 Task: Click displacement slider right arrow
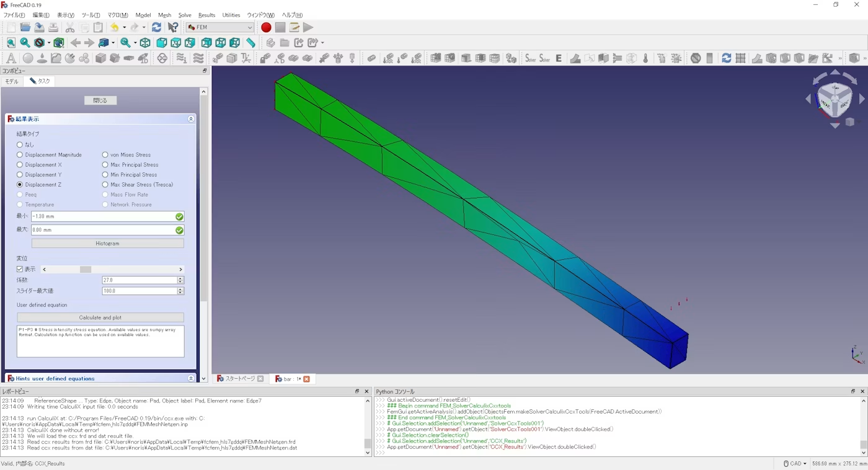[x=180, y=269]
